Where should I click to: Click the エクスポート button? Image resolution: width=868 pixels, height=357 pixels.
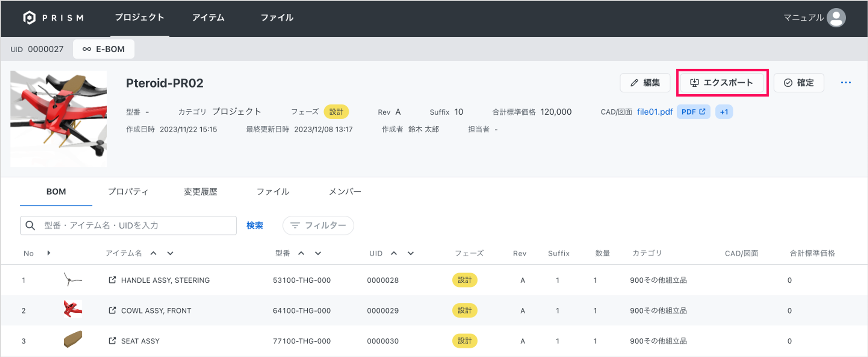click(x=722, y=83)
